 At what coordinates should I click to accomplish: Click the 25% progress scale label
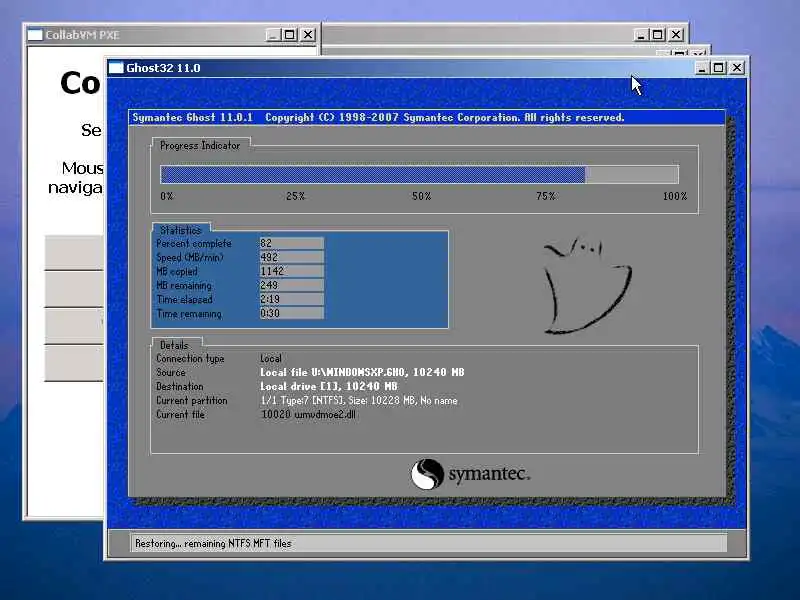(x=295, y=196)
